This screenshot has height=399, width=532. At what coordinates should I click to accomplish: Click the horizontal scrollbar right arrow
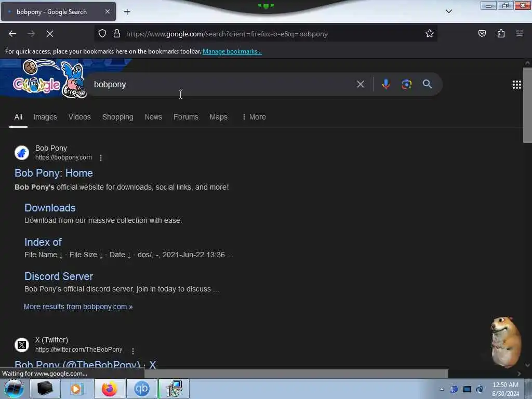(519, 374)
